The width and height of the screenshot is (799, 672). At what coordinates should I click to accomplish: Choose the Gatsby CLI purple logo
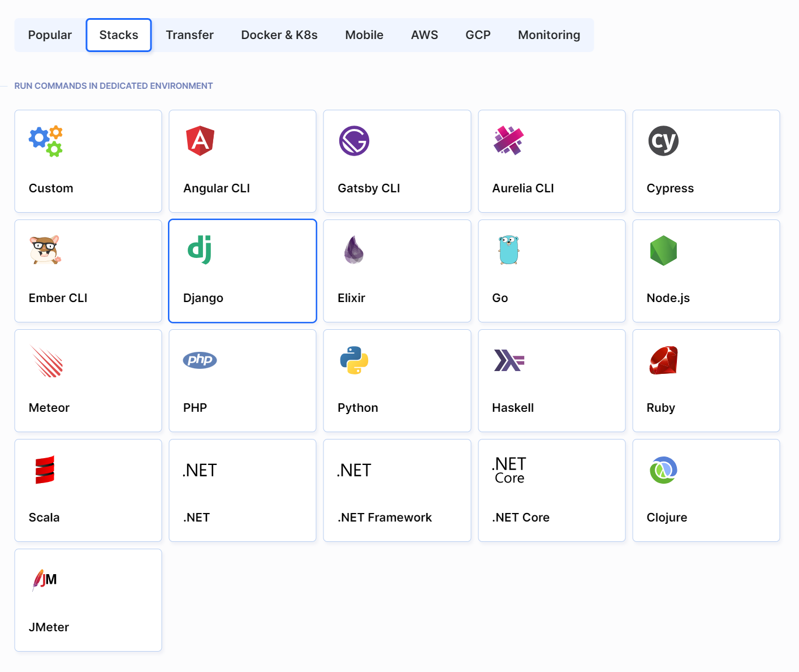pyautogui.click(x=354, y=141)
